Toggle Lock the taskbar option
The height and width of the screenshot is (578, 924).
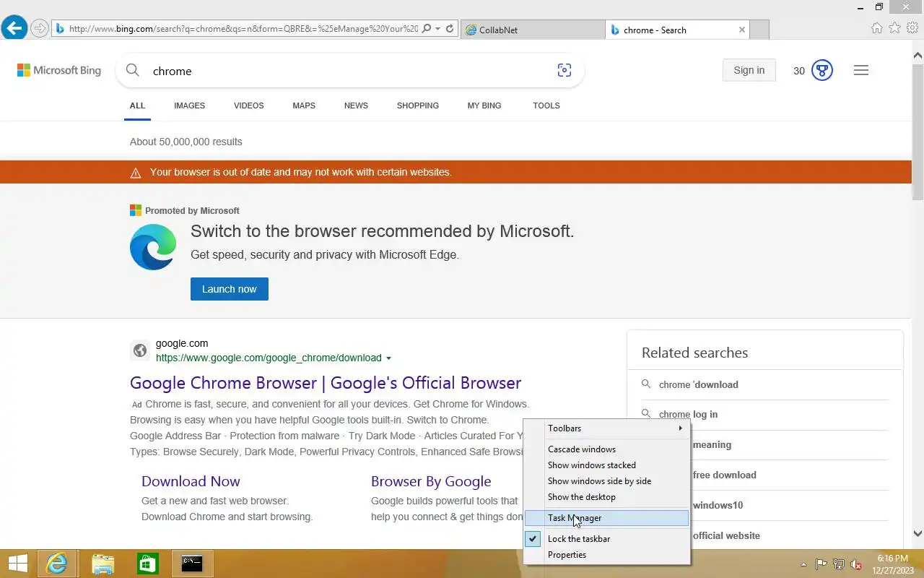[606, 539]
